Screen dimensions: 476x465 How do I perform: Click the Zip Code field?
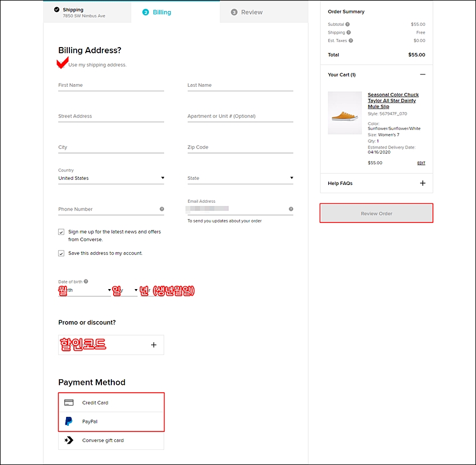(240, 147)
